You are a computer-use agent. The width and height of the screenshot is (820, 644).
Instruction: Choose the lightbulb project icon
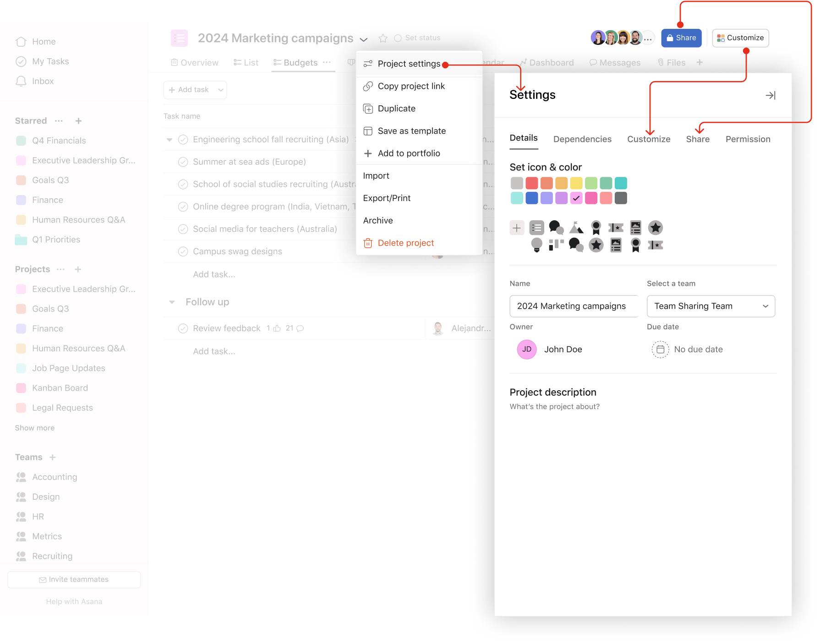coord(536,245)
